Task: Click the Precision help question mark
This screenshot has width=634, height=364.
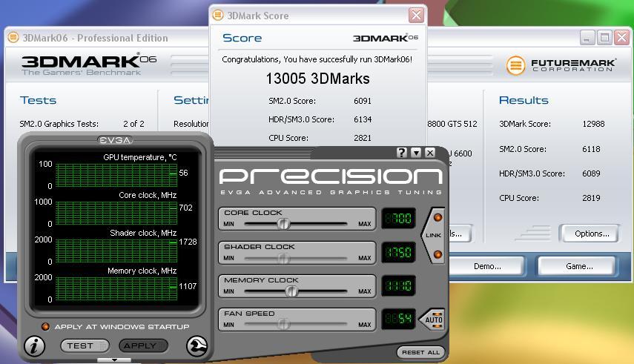Action: pyautogui.click(x=401, y=153)
